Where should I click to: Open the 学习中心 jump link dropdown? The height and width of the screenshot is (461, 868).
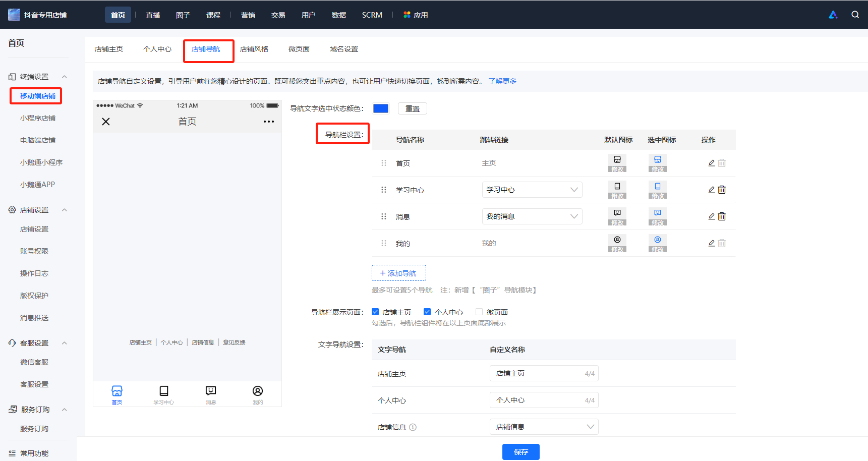pos(532,190)
